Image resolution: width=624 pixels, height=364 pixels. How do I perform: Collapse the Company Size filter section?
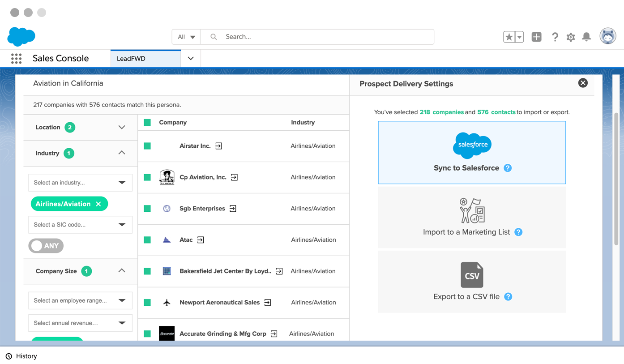coord(122,271)
